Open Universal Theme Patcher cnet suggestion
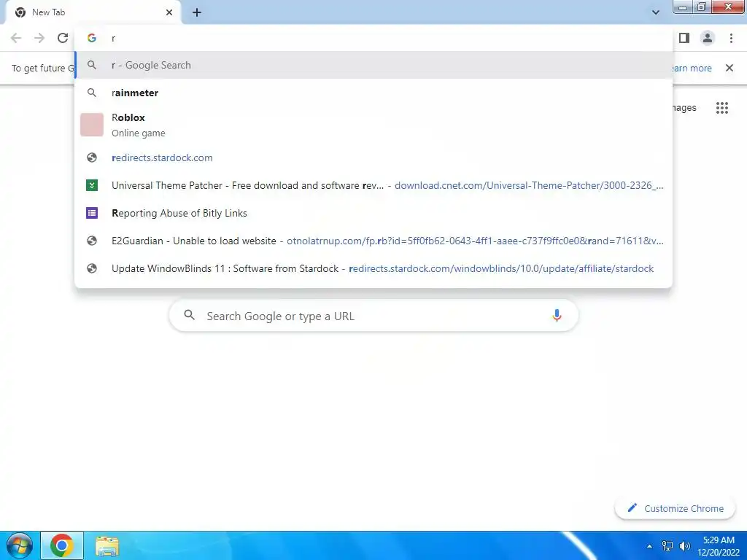The width and height of the screenshot is (747, 560). [x=373, y=185]
